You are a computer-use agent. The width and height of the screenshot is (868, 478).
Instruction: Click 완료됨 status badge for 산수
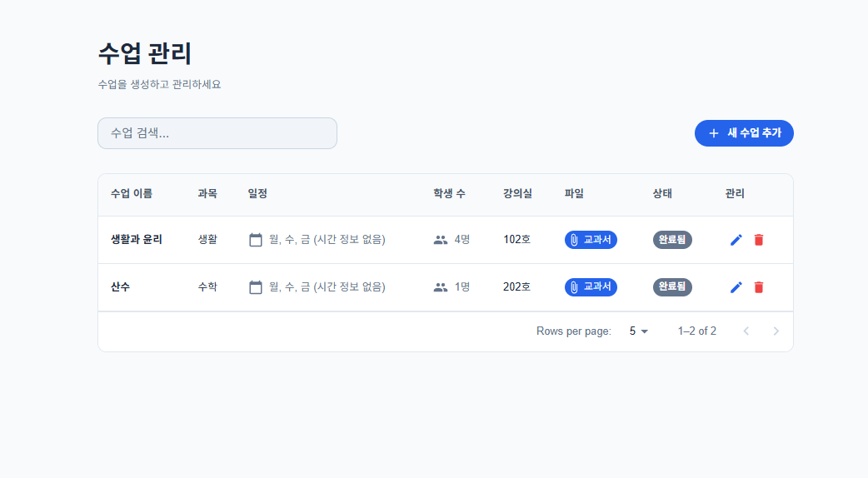pos(672,287)
